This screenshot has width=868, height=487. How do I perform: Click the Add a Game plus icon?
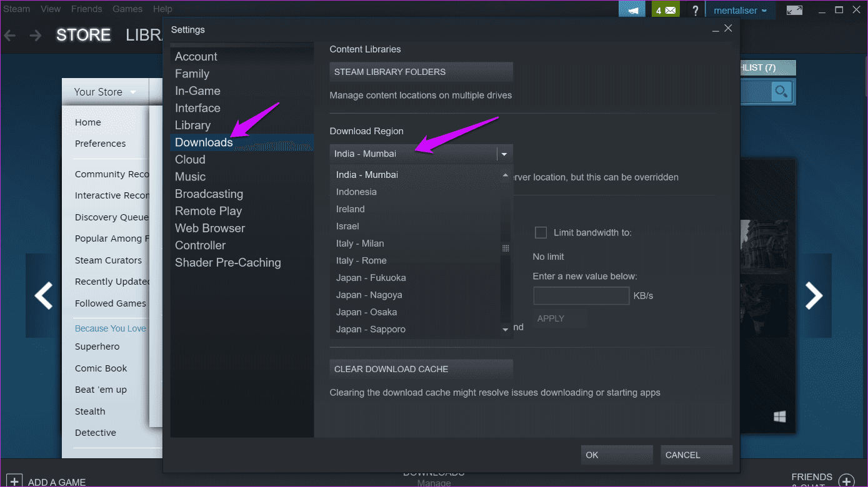[x=14, y=480]
